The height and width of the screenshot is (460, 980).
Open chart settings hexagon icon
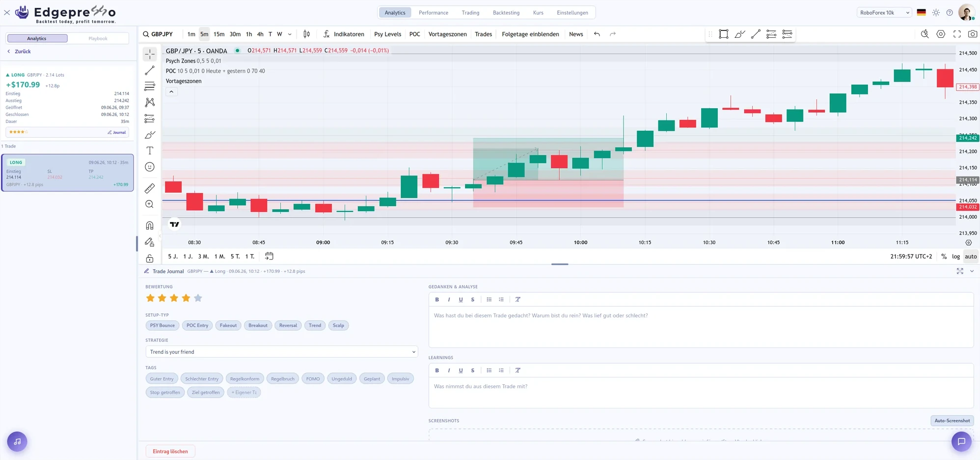[x=941, y=34]
